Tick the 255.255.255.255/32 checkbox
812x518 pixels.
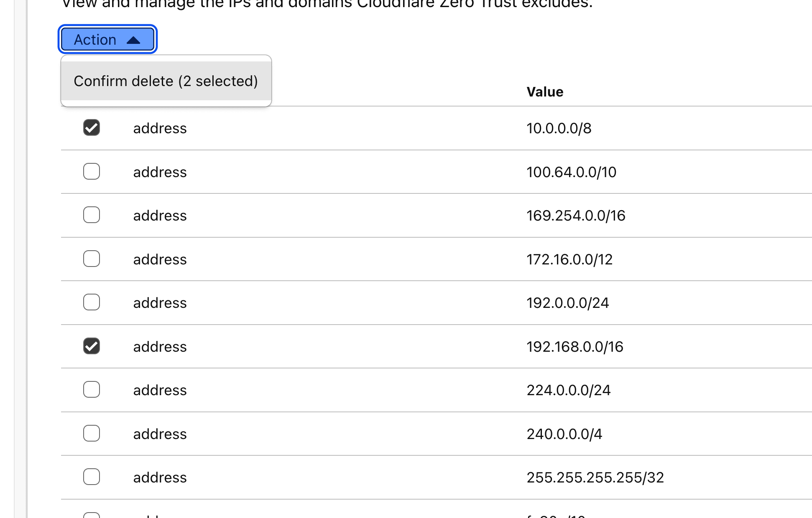[x=92, y=477]
